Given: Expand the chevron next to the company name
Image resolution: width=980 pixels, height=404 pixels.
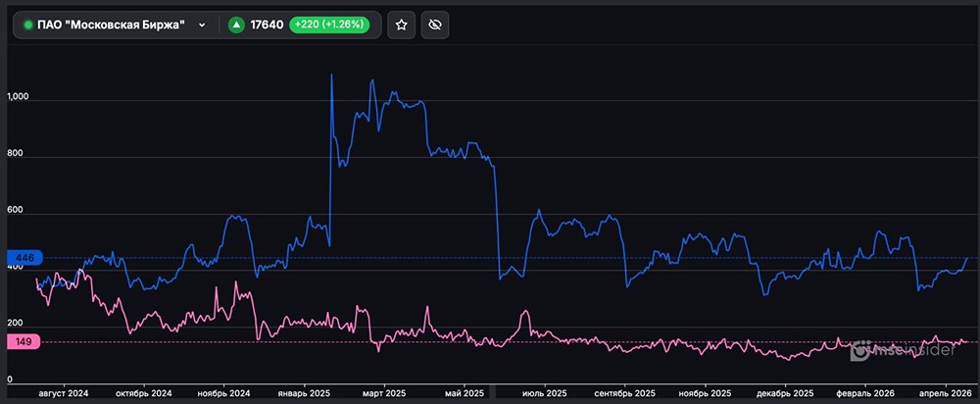Looking at the screenshot, I should click(x=202, y=25).
